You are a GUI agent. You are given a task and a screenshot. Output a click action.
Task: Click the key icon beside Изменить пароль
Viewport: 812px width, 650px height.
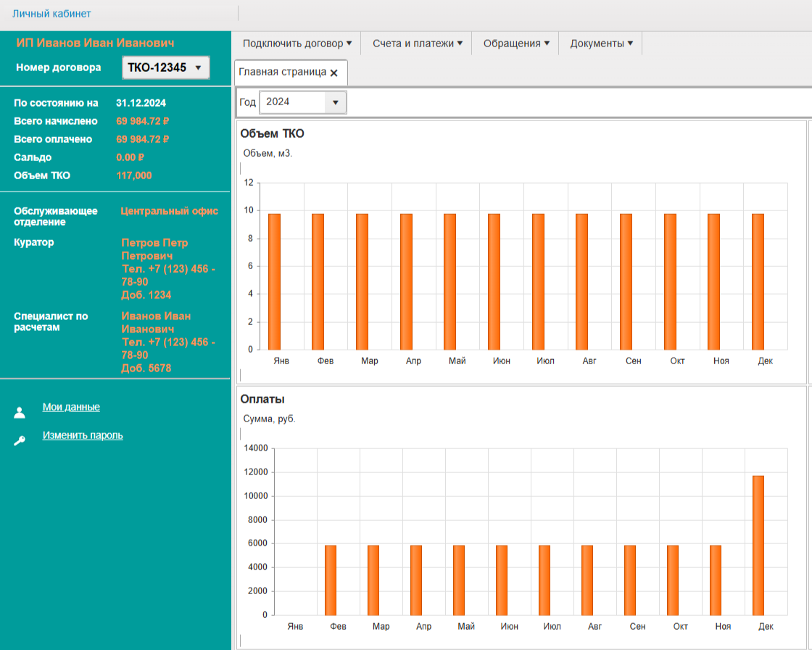click(20, 440)
